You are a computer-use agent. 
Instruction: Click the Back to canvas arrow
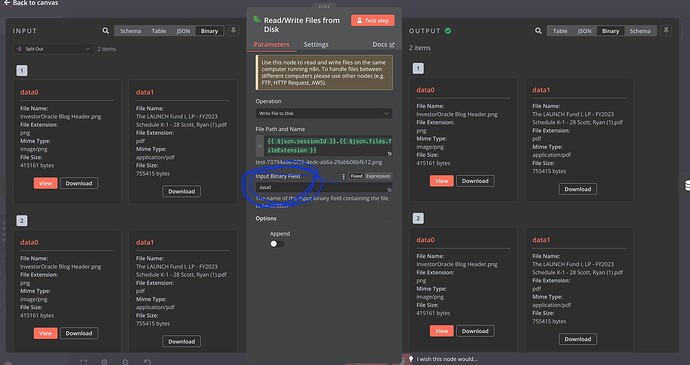click(7, 3)
